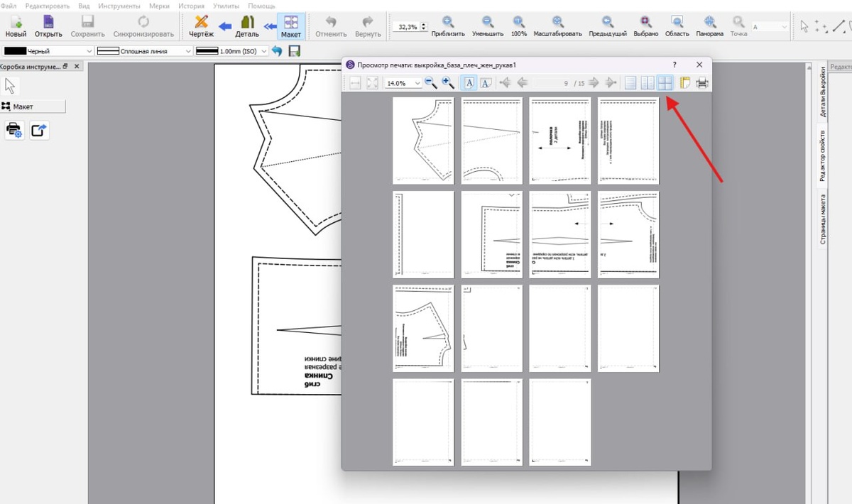Click the points tool icon in top-right toolbar

coord(821,26)
